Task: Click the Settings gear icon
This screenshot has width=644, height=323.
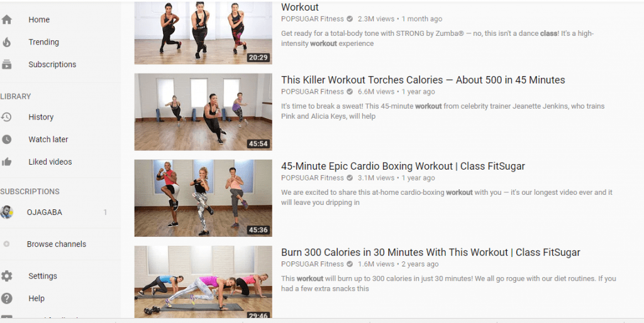Action: click(x=6, y=276)
